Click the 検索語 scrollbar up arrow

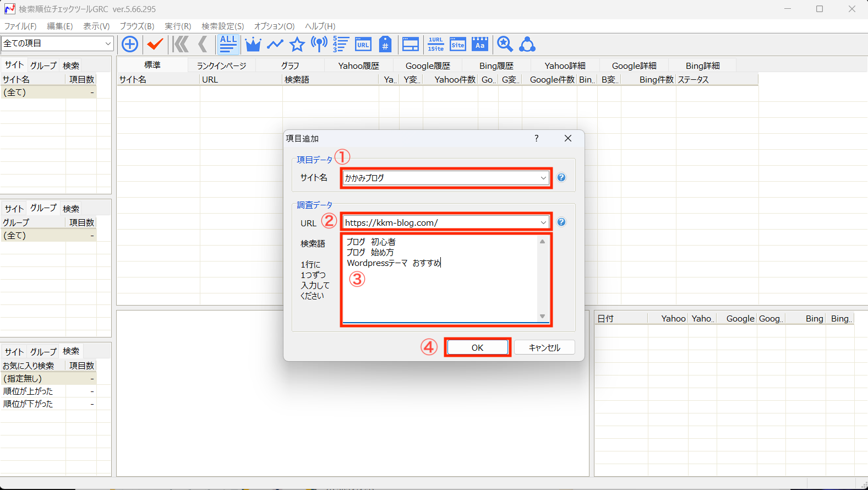pos(542,242)
